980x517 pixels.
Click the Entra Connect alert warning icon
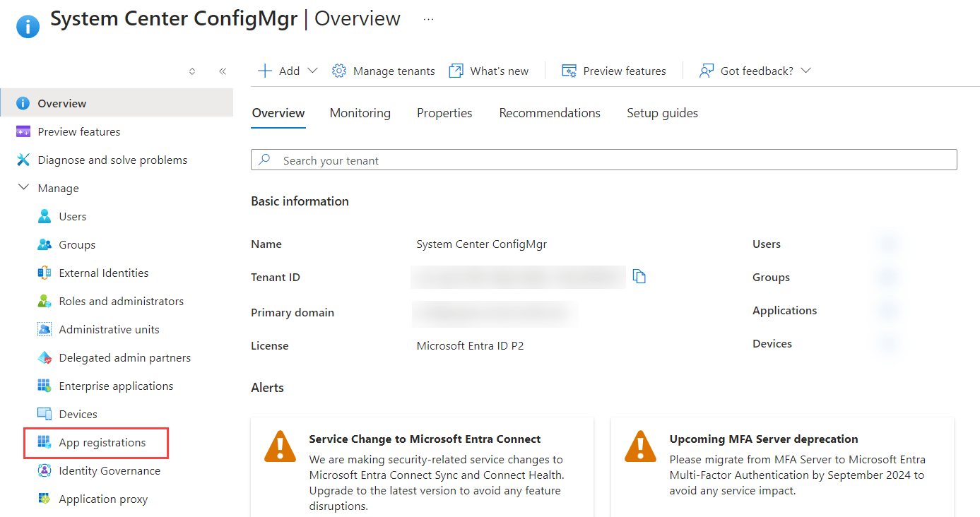(x=281, y=446)
